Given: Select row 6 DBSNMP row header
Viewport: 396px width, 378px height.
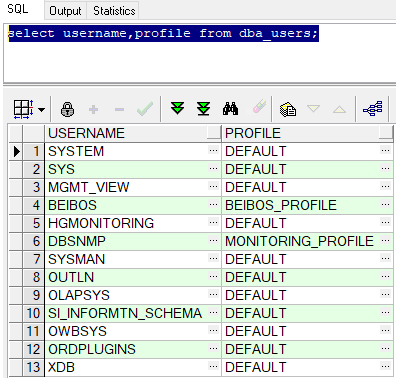Looking at the screenshot, I should (x=33, y=241).
